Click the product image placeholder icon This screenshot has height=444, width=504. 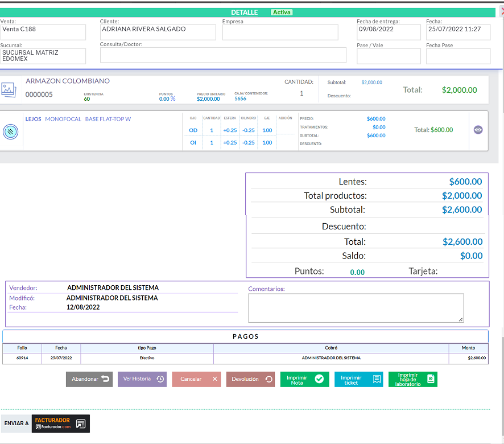pyautogui.click(x=9, y=90)
